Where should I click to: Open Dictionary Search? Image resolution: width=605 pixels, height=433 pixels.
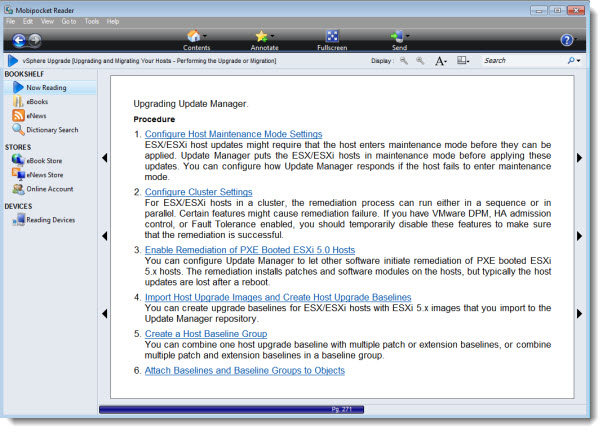(46, 130)
